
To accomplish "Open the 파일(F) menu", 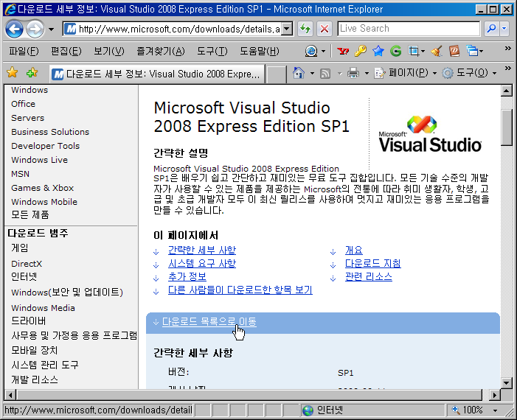I will point(24,51).
